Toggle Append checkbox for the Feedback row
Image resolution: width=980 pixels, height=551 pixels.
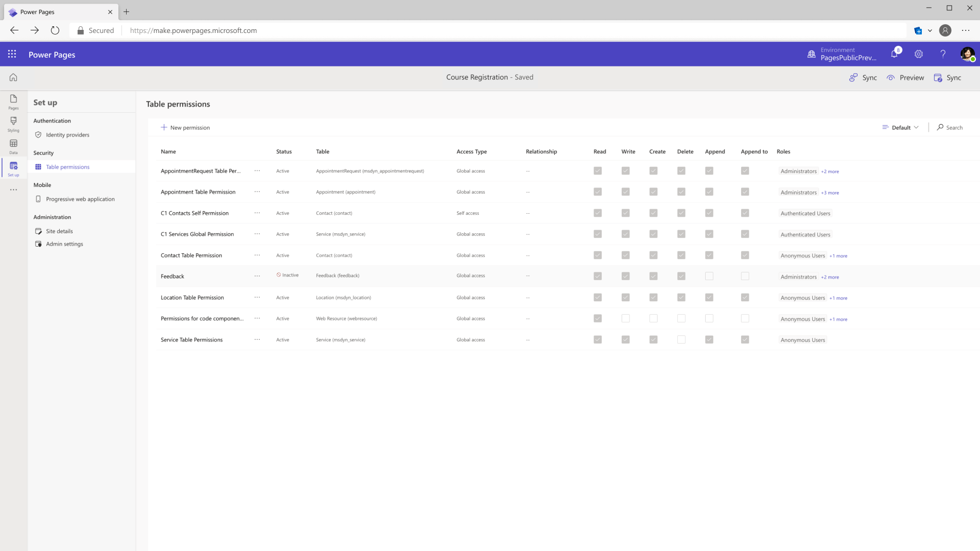click(x=709, y=276)
